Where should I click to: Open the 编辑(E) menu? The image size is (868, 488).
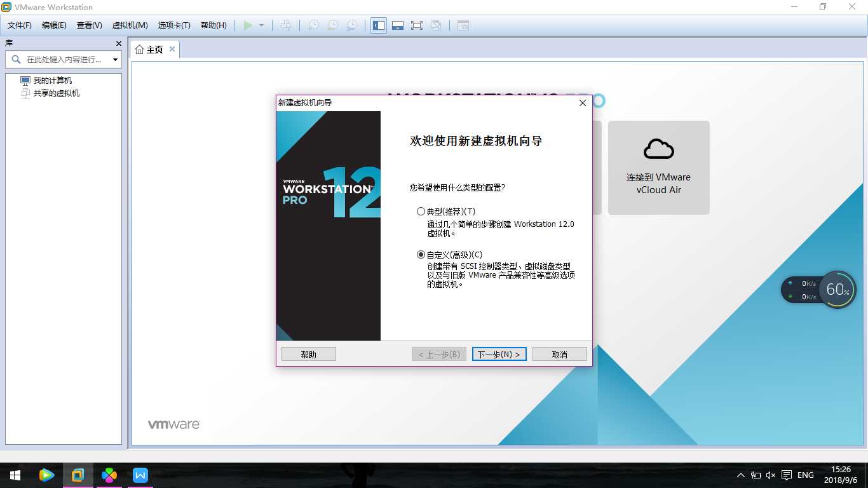(54, 25)
